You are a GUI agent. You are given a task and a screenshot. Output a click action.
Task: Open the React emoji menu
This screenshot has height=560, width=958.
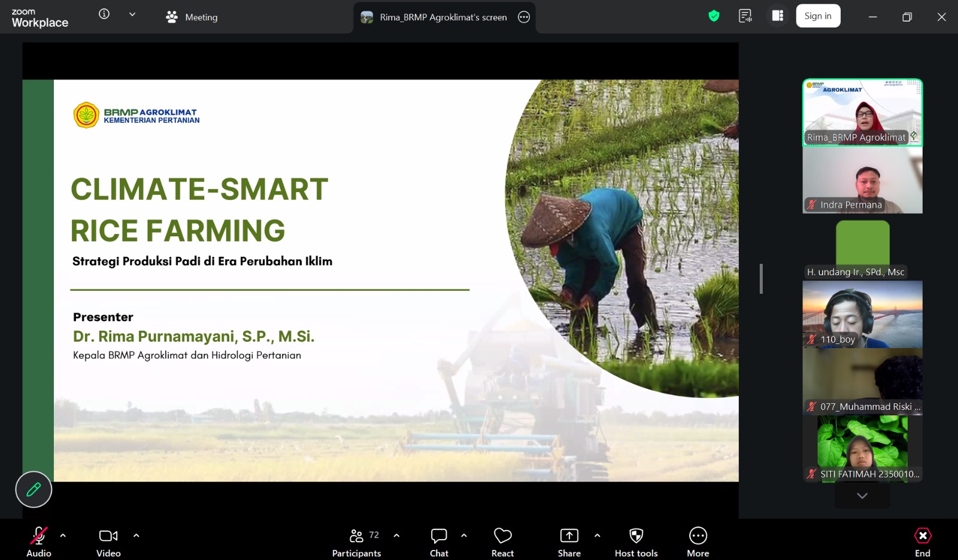coord(502,541)
